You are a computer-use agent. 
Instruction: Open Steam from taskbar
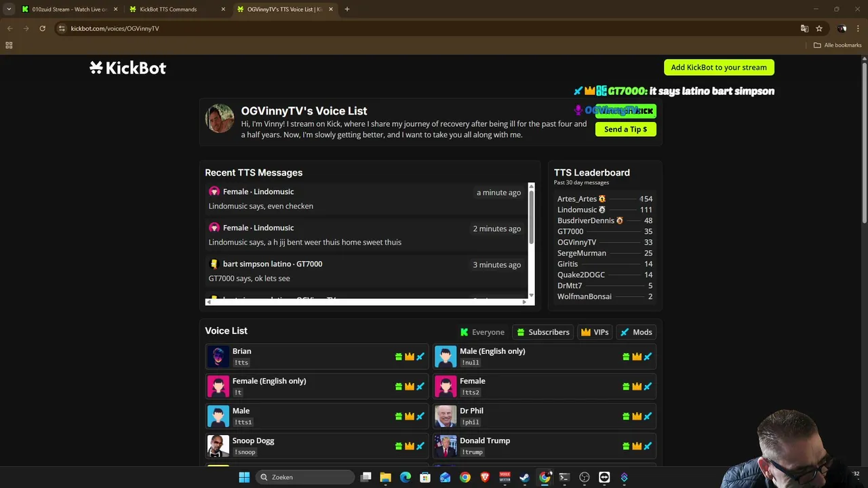tap(524, 477)
